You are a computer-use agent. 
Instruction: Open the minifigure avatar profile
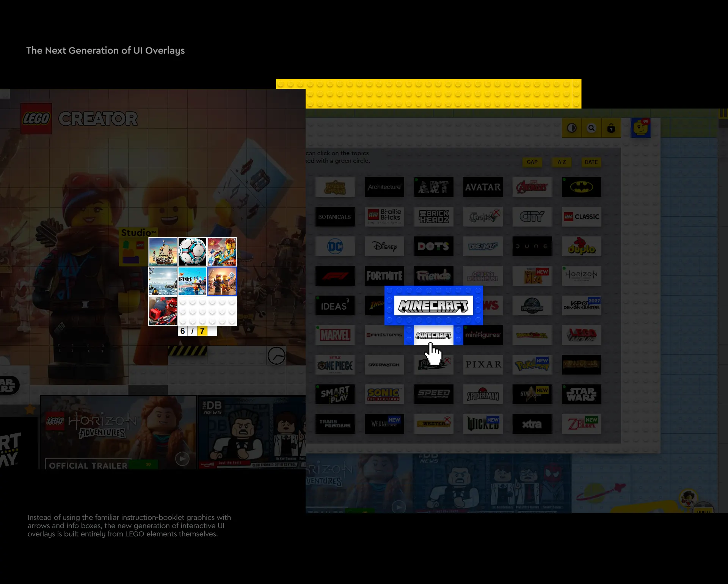[x=641, y=128]
